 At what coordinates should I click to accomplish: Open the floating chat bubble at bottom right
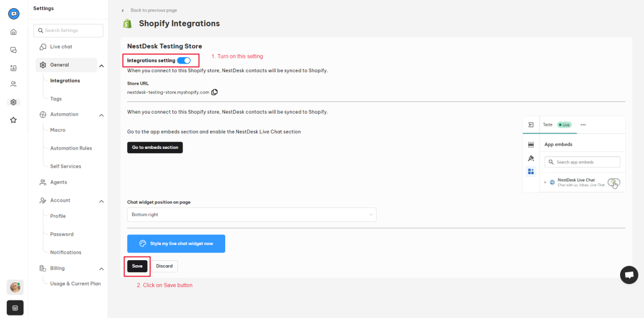[629, 275]
